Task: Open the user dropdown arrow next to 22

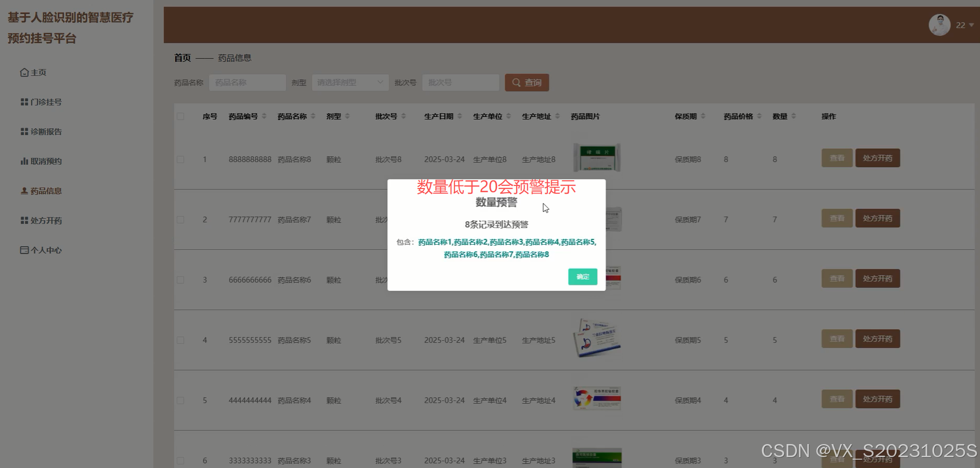Action: [x=971, y=25]
